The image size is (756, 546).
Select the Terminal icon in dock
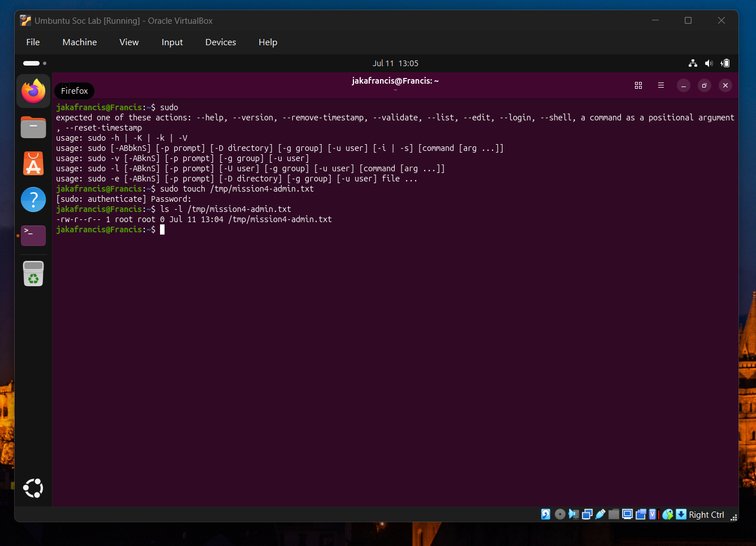33,236
